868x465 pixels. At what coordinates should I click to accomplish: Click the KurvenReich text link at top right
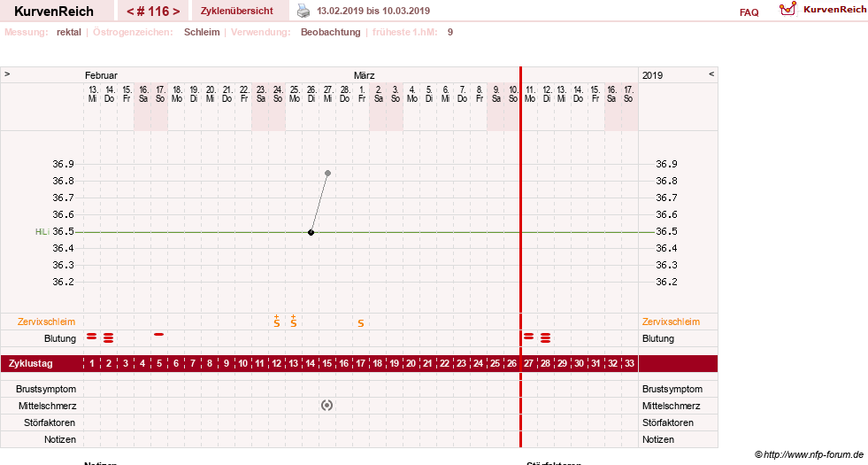coord(834,10)
